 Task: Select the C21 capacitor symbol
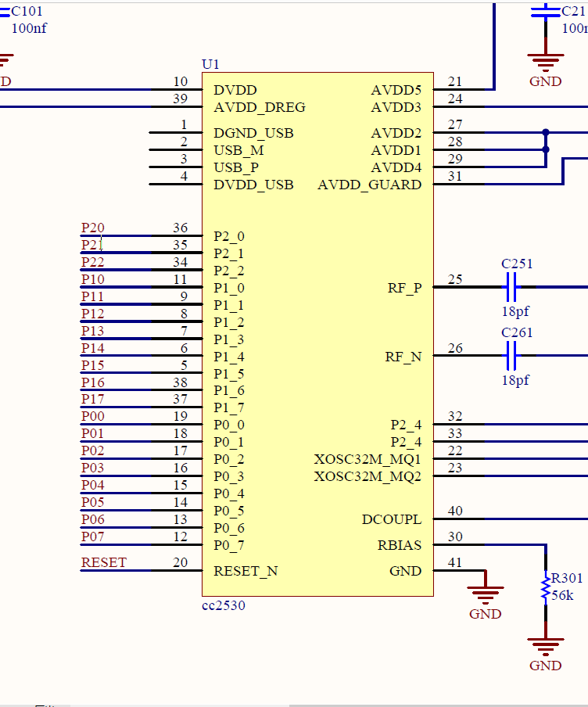click(x=546, y=13)
